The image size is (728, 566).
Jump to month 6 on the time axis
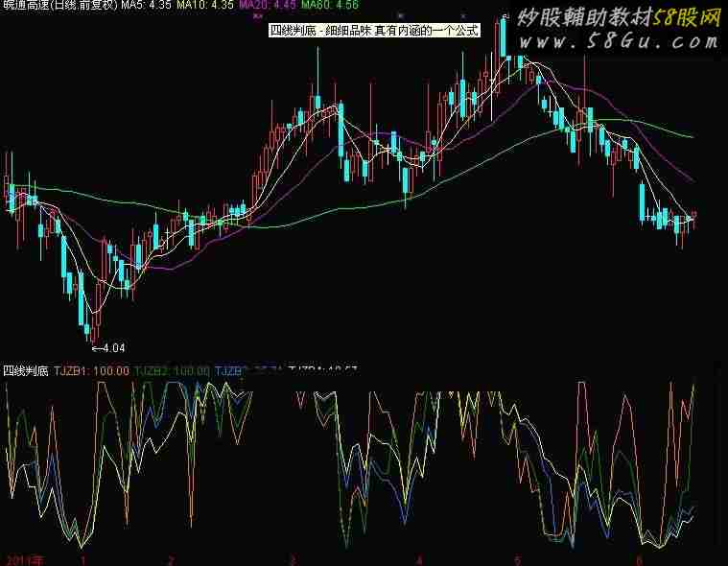click(638, 558)
